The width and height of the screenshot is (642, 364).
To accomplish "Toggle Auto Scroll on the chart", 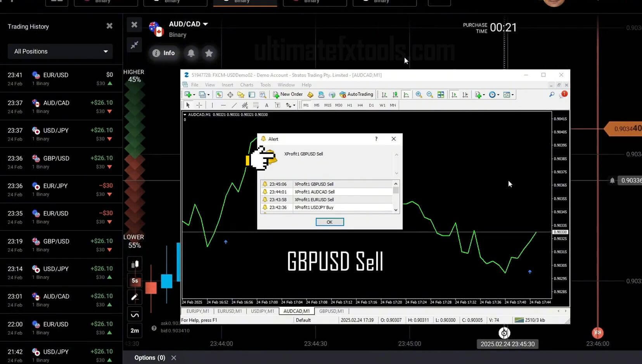I will tap(455, 94).
